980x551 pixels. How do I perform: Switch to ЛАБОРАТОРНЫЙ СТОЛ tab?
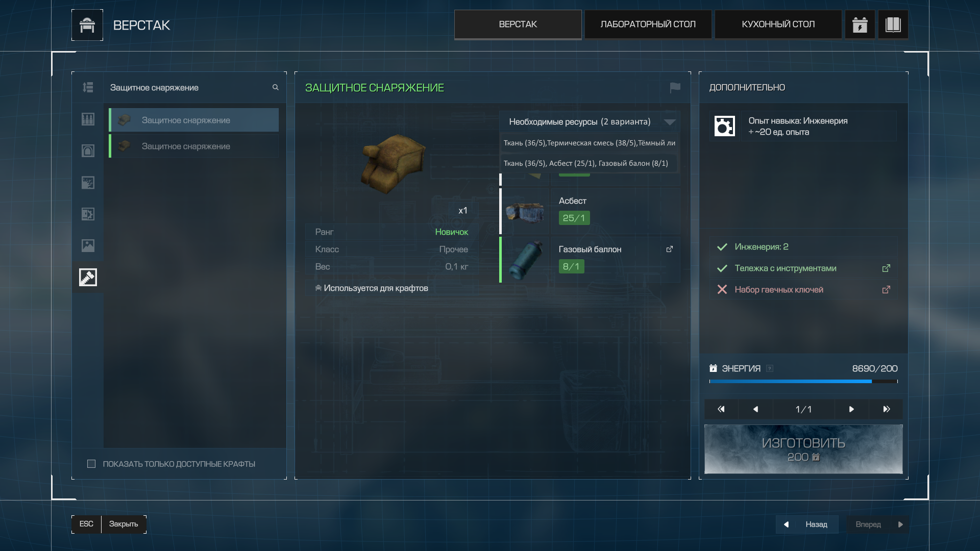pyautogui.click(x=648, y=24)
